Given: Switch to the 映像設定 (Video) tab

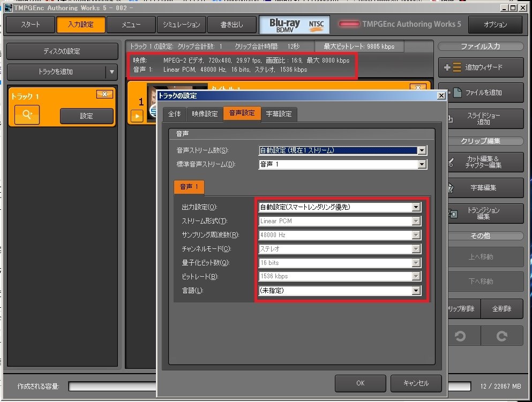Looking at the screenshot, I should [205, 114].
